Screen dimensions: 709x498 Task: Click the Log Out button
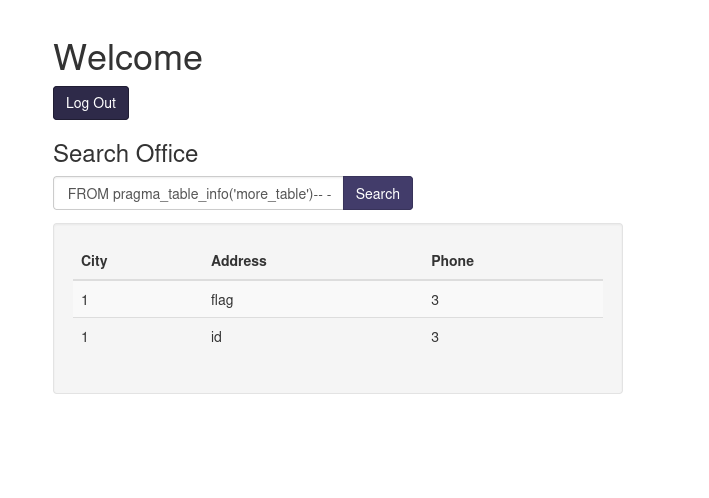(x=91, y=103)
